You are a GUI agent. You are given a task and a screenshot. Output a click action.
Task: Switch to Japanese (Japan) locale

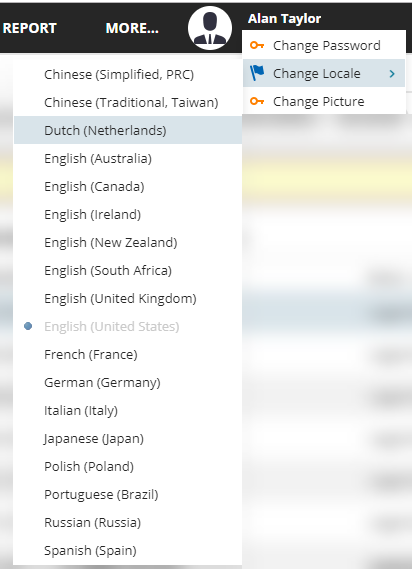point(128,438)
